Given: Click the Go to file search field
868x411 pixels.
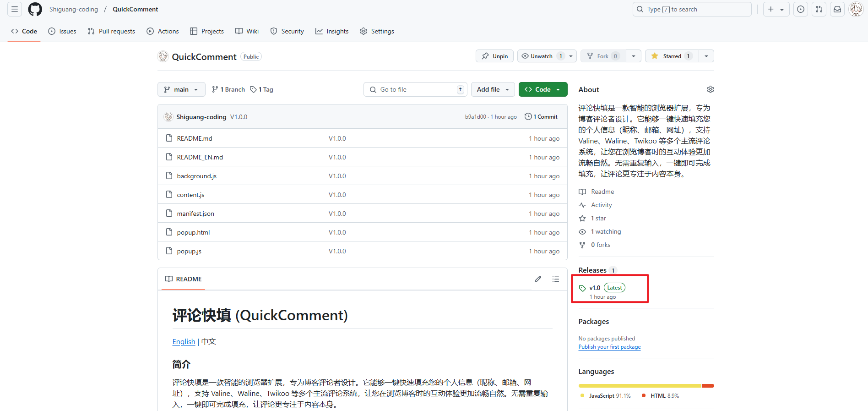Looking at the screenshot, I should click(x=415, y=89).
